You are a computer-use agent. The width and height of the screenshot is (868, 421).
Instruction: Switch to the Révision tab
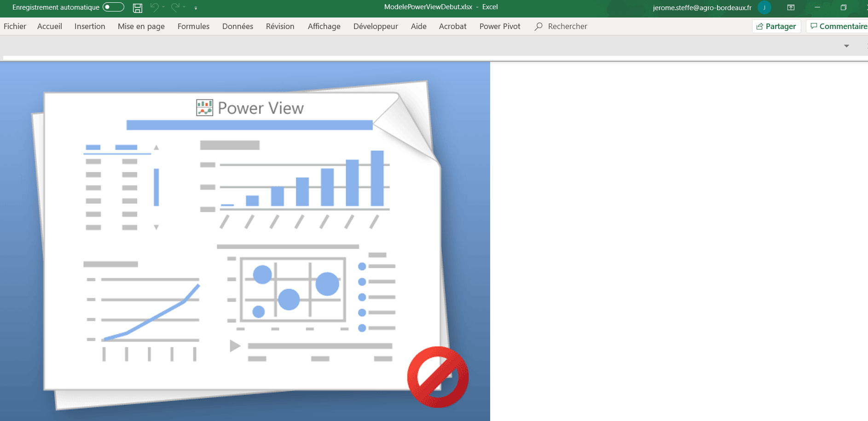pyautogui.click(x=280, y=26)
